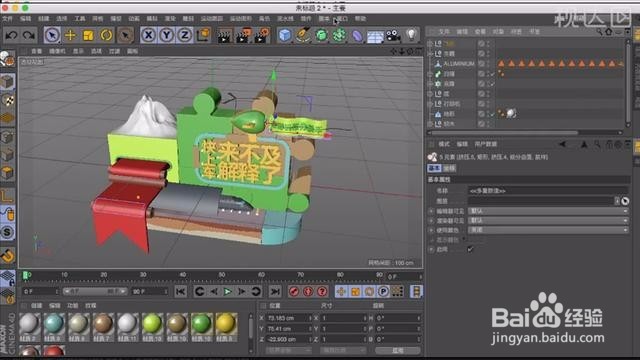The height and width of the screenshot is (360, 640).
Task: Click the X position field 73.183 cm
Action: pos(289,318)
